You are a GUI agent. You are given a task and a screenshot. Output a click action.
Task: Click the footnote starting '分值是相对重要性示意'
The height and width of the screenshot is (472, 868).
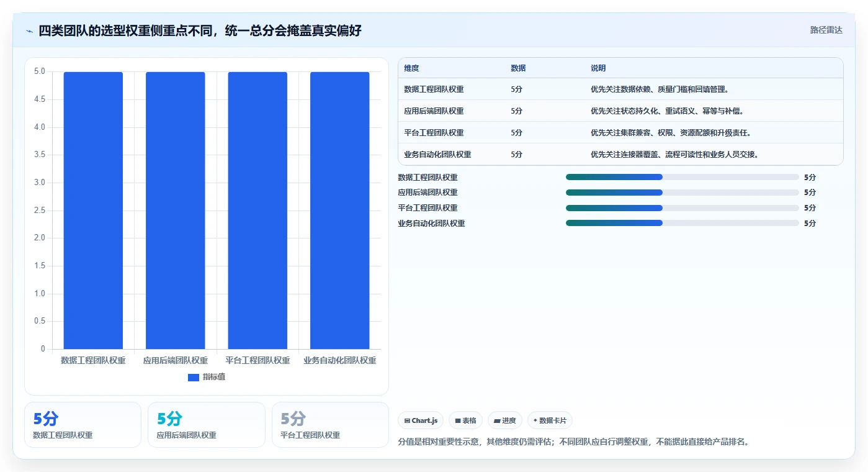(573, 442)
